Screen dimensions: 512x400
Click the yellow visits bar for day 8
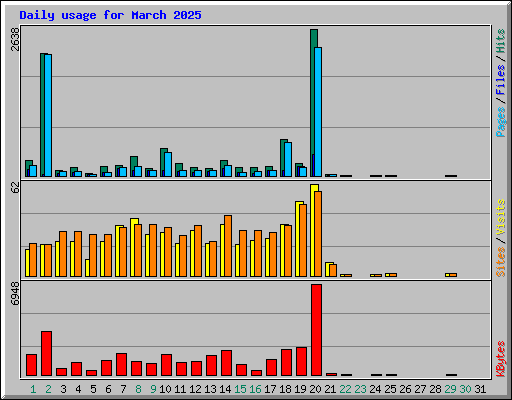click(133, 247)
